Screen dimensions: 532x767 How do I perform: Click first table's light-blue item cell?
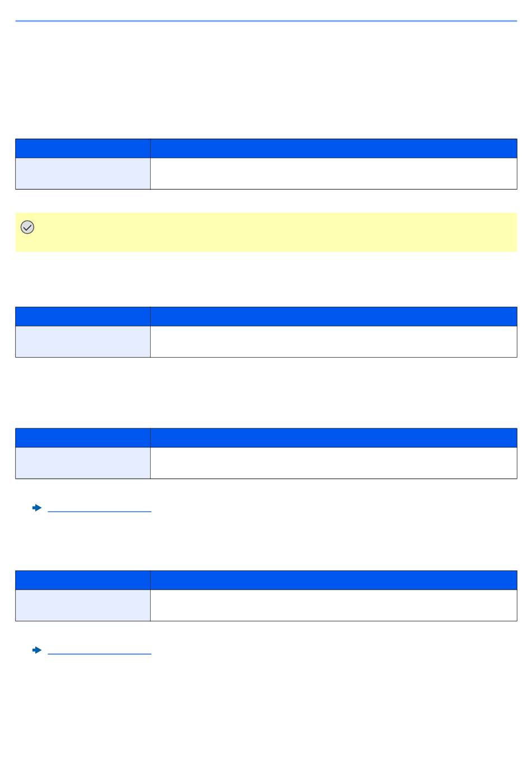pos(83,174)
